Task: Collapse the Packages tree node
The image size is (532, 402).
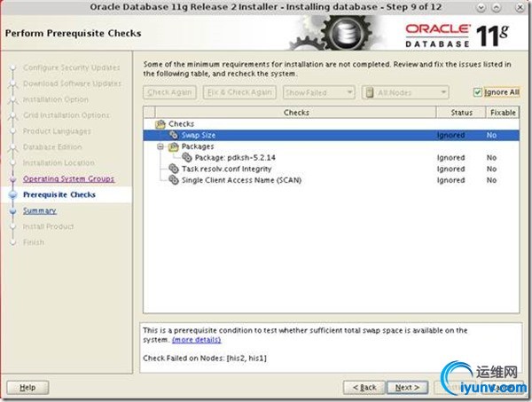Action: tap(160, 146)
